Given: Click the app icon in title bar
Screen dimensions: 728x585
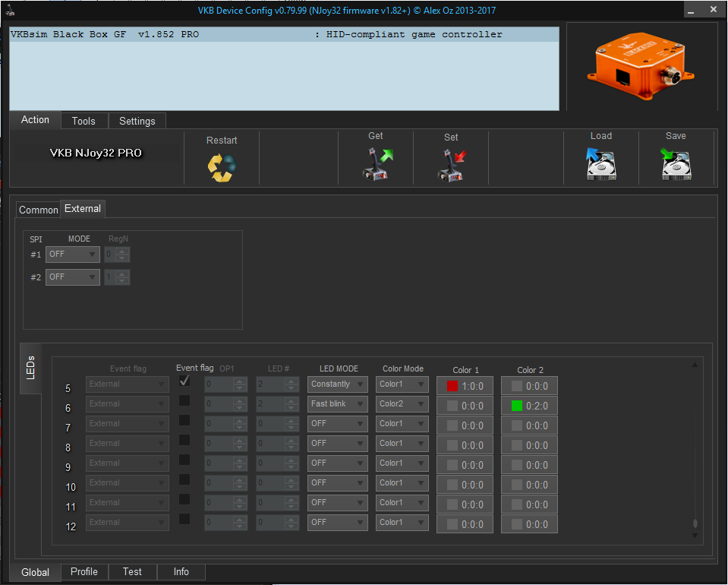Looking at the screenshot, I should [x=9, y=9].
